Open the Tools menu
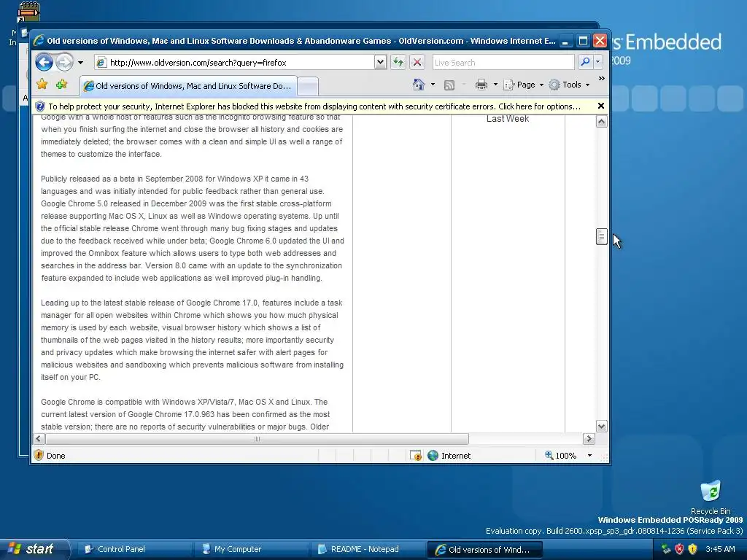The image size is (747, 560). [x=569, y=85]
